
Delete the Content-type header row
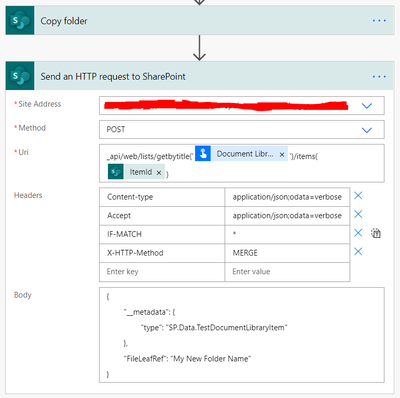pyautogui.click(x=358, y=196)
